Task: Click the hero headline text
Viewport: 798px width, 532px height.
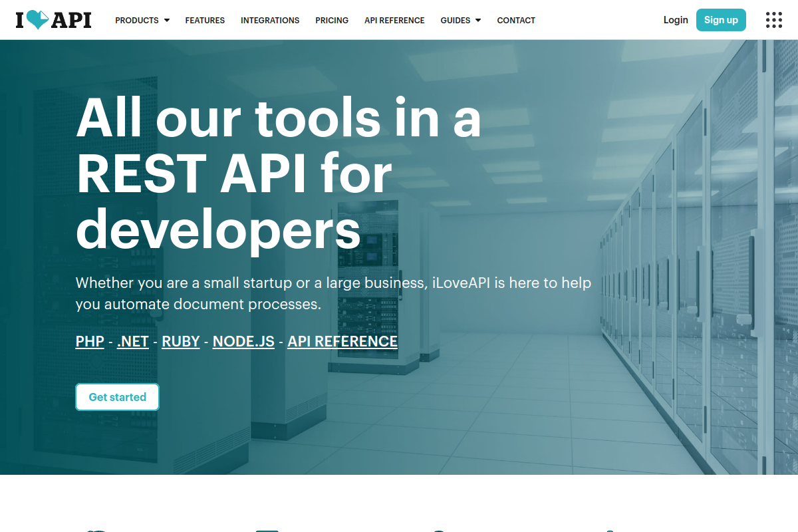Action: [x=278, y=174]
